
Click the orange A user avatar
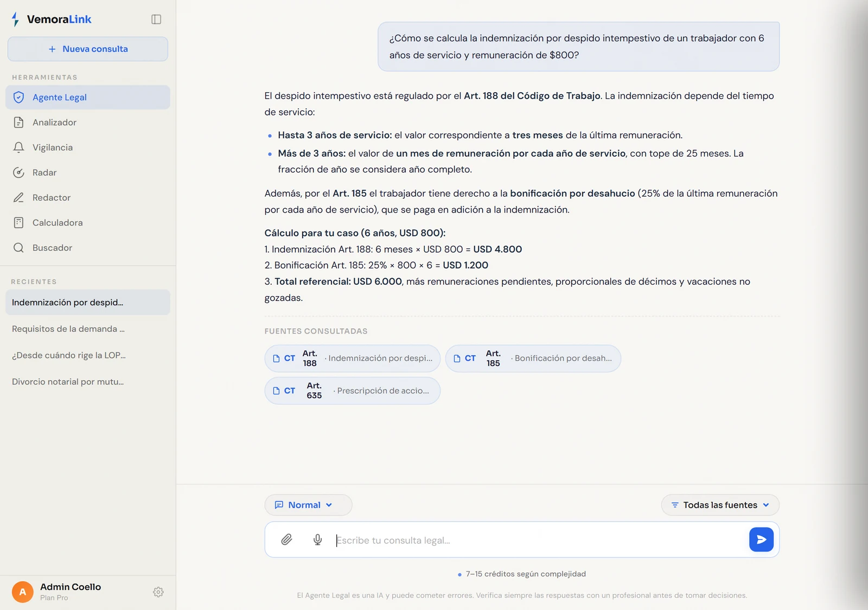pos(23,592)
